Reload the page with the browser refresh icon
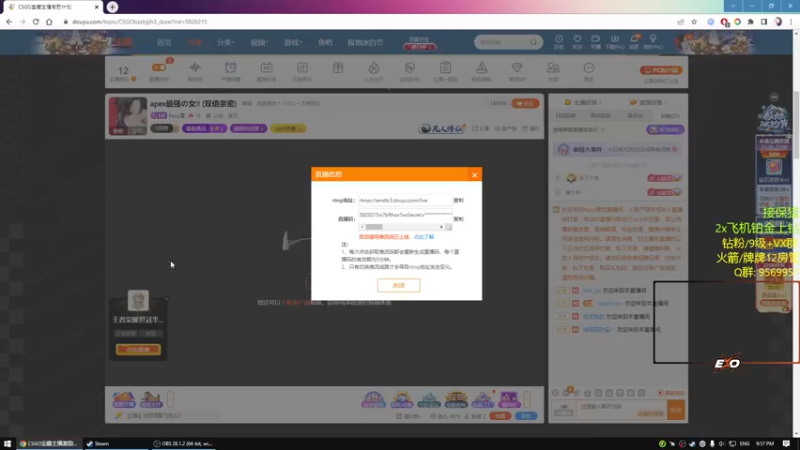The width and height of the screenshot is (800, 450). coord(36,22)
